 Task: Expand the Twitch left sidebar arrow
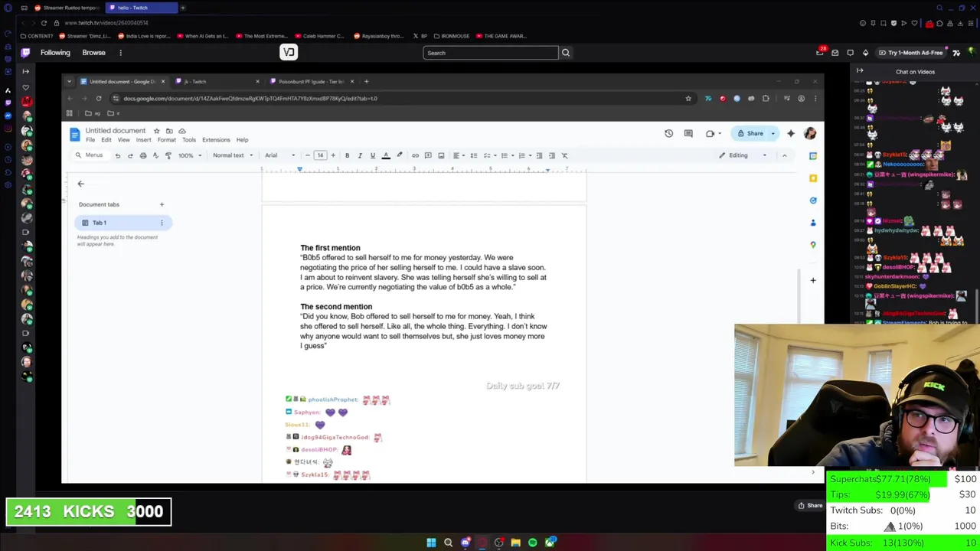point(25,71)
